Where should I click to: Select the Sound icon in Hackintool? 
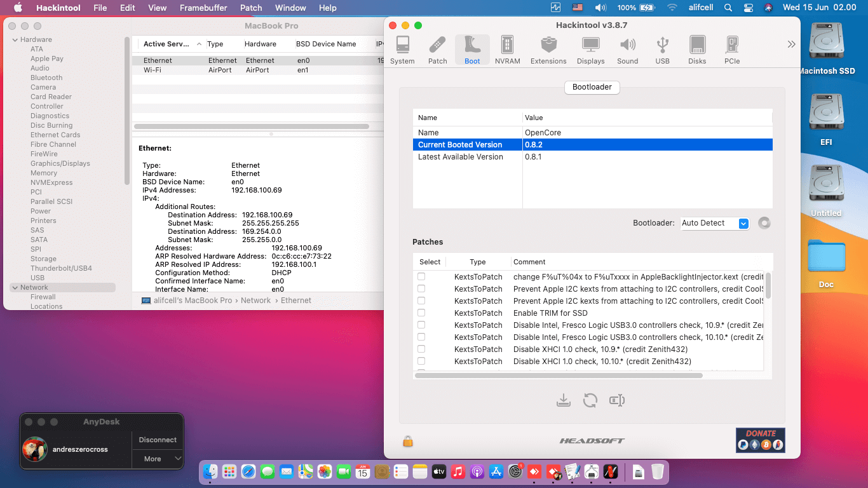point(627,49)
